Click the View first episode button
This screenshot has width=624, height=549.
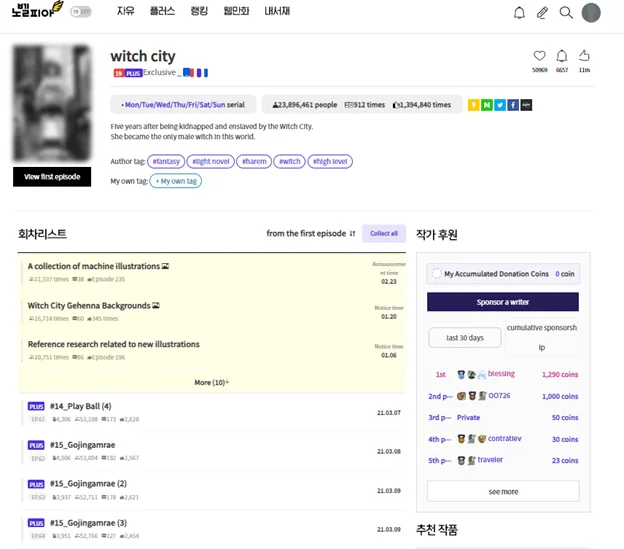pyautogui.click(x=52, y=177)
